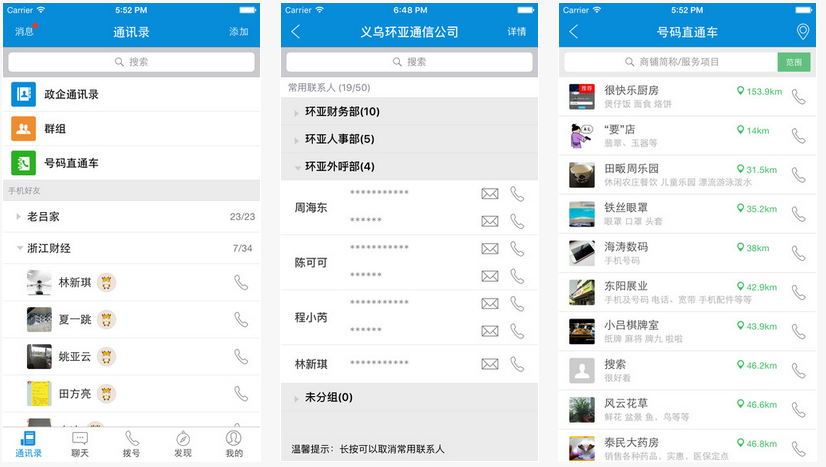This screenshot has width=826, height=467.
Task: Expand the 老吕家 friend group
Action: 19,216
